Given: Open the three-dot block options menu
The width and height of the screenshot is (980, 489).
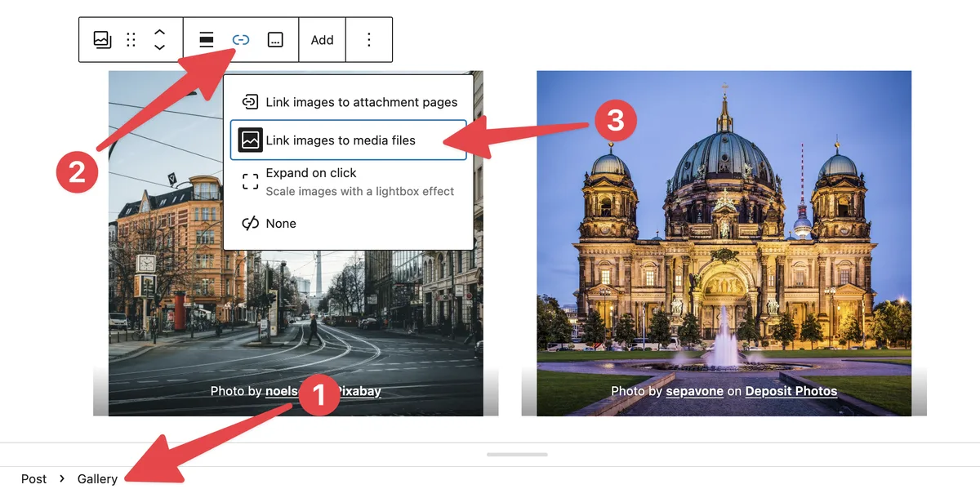Looking at the screenshot, I should click(369, 40).
